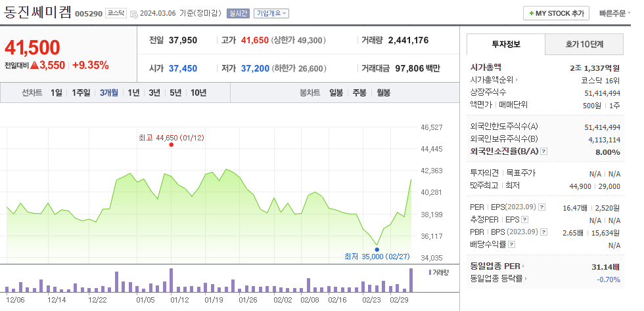This screenshot has width=644, height=311.
Task: Click the MY STOCK 추가 button
Action: [x=556, y=13]
